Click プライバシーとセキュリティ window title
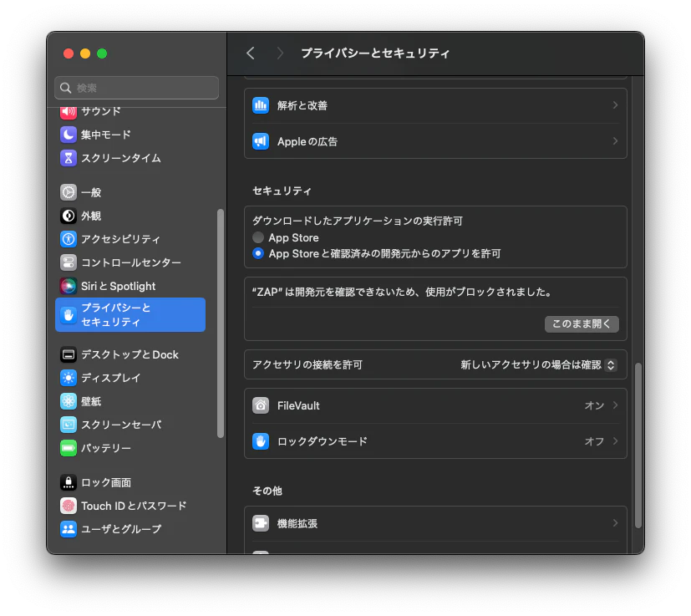This screenshot has height=616, width=691. [x=375, y=53]
